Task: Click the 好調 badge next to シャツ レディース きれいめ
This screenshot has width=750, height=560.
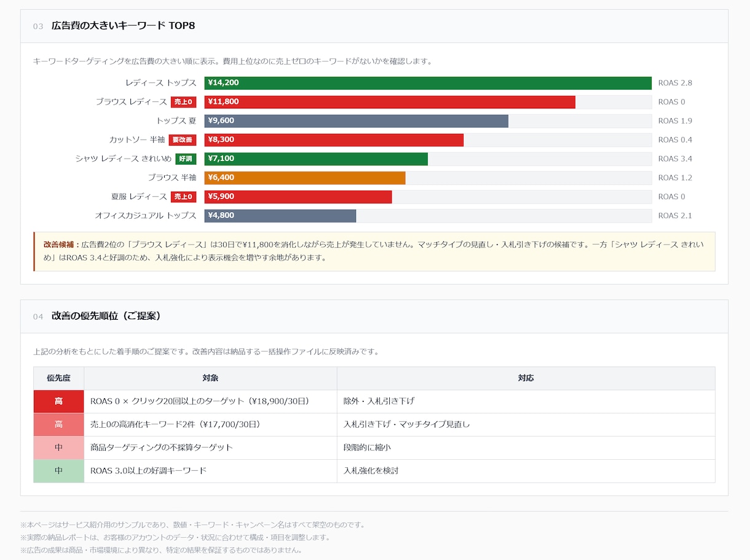Action: [186, 159]
